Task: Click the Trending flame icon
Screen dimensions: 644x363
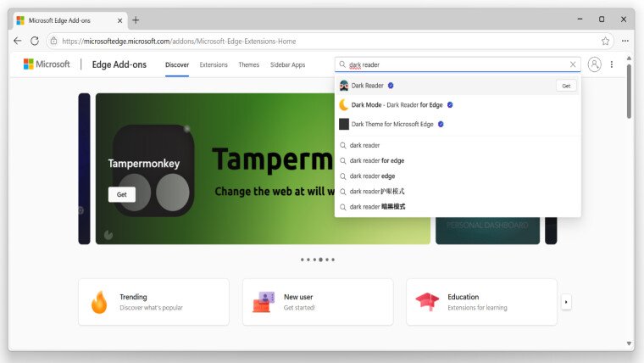Action: pyautogui.click(x=99, y=302)
